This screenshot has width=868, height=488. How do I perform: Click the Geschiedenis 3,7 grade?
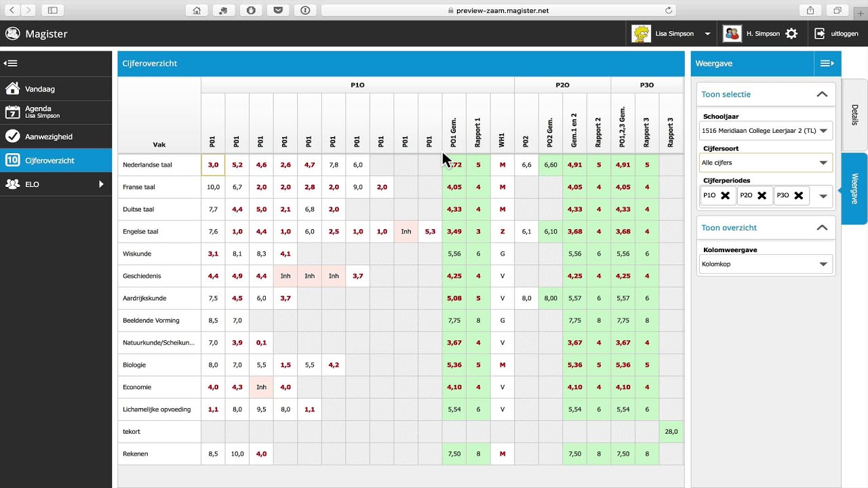pos(357,276)
